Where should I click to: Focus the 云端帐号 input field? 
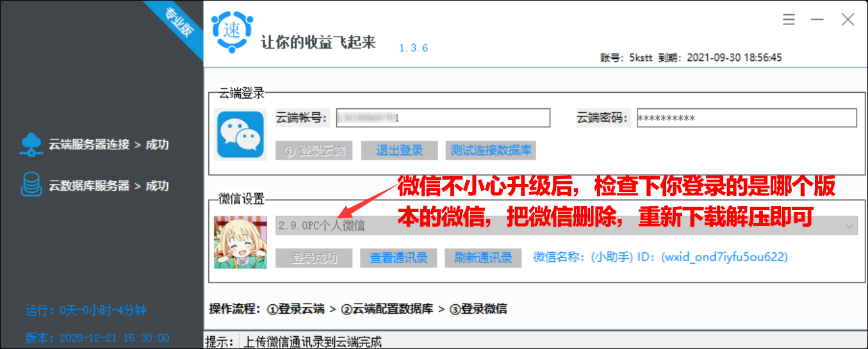443,118
